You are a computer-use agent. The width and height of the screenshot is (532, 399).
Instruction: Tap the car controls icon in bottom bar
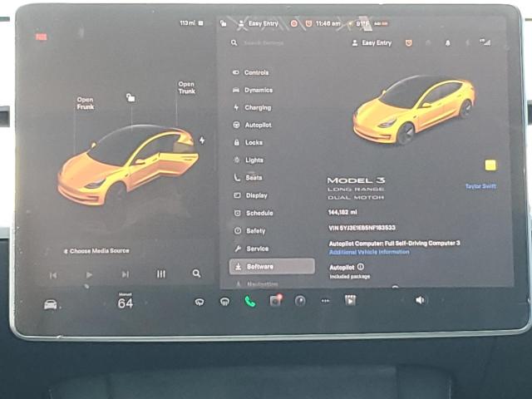click(x=51, y=304)
